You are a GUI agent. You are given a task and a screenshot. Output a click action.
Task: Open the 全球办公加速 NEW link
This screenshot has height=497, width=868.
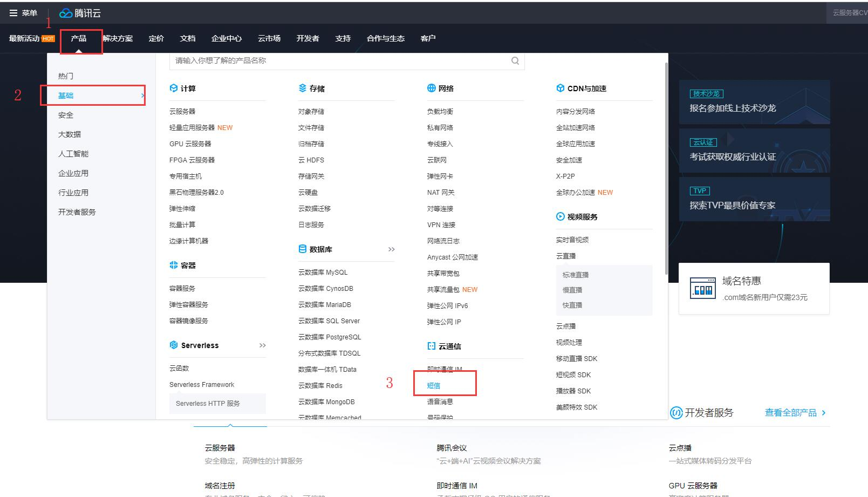coord(584,192)
